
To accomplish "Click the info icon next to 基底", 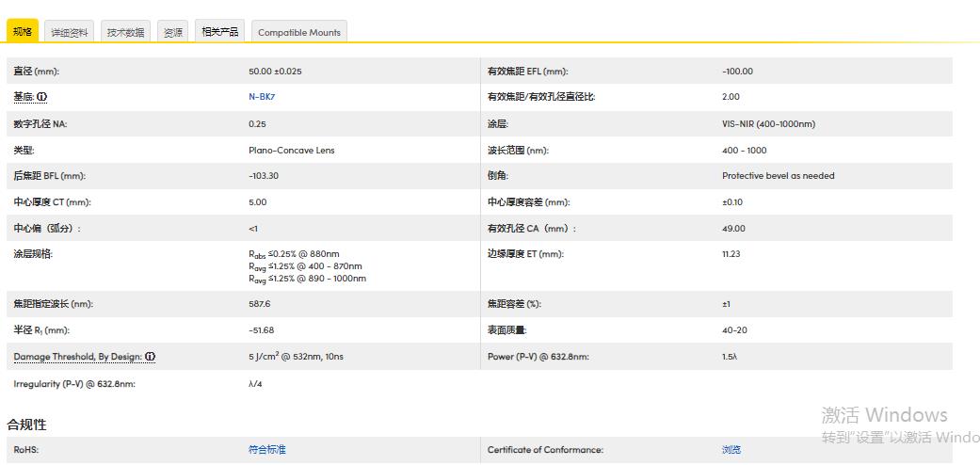I will click(42, 97).
